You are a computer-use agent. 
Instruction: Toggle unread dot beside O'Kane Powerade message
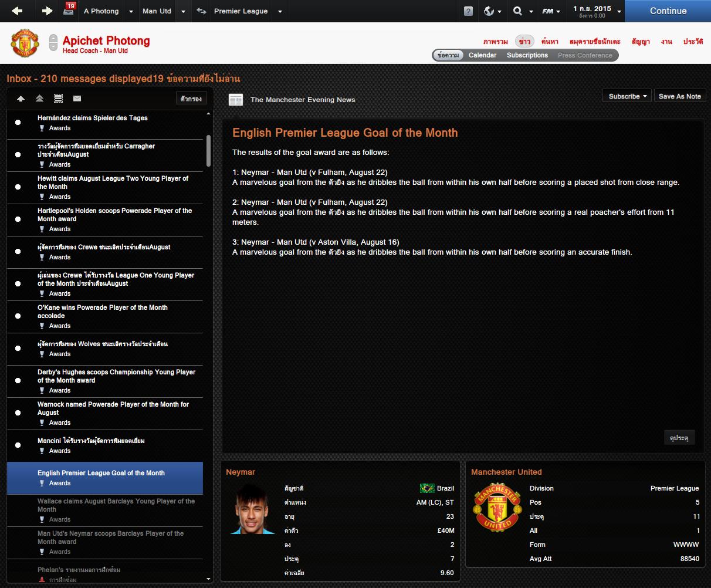click(x=18, y=316)
